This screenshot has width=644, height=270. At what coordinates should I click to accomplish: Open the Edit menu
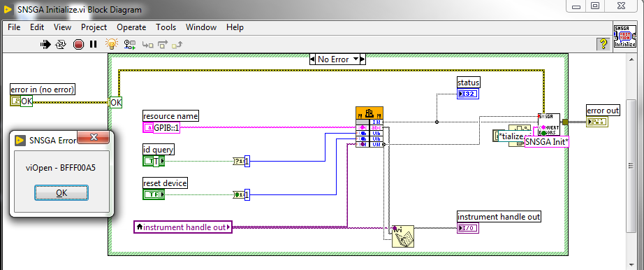click(x=37, y=27)
